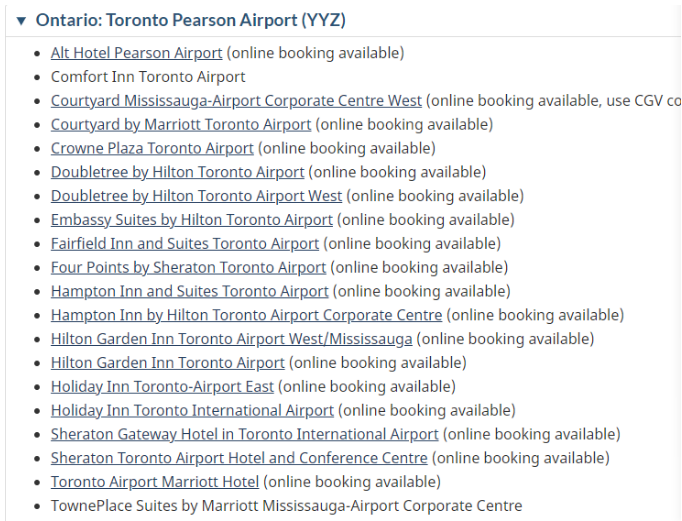
Task: Open the Holiday Inn Toronto-Airport East link
Action: (162, 387)
